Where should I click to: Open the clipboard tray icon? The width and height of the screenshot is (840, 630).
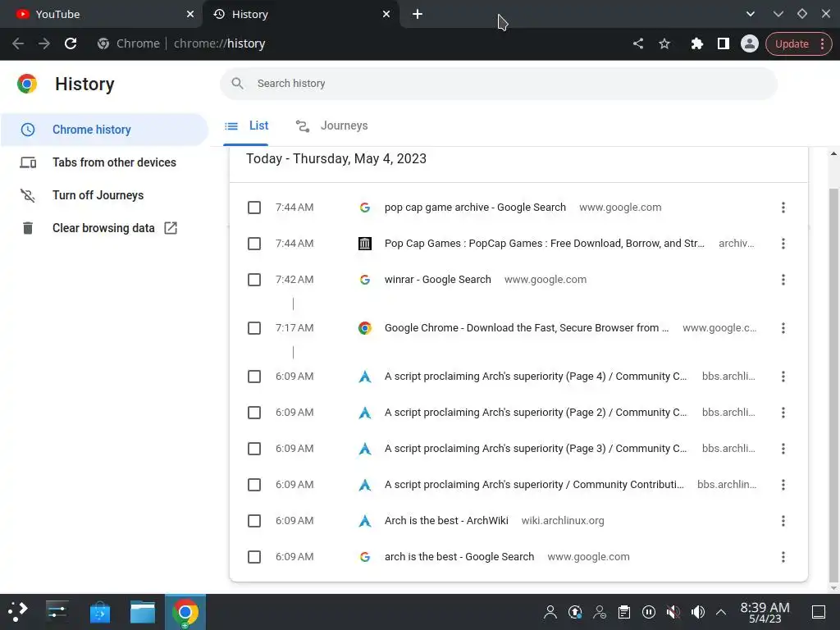[624, 612]
